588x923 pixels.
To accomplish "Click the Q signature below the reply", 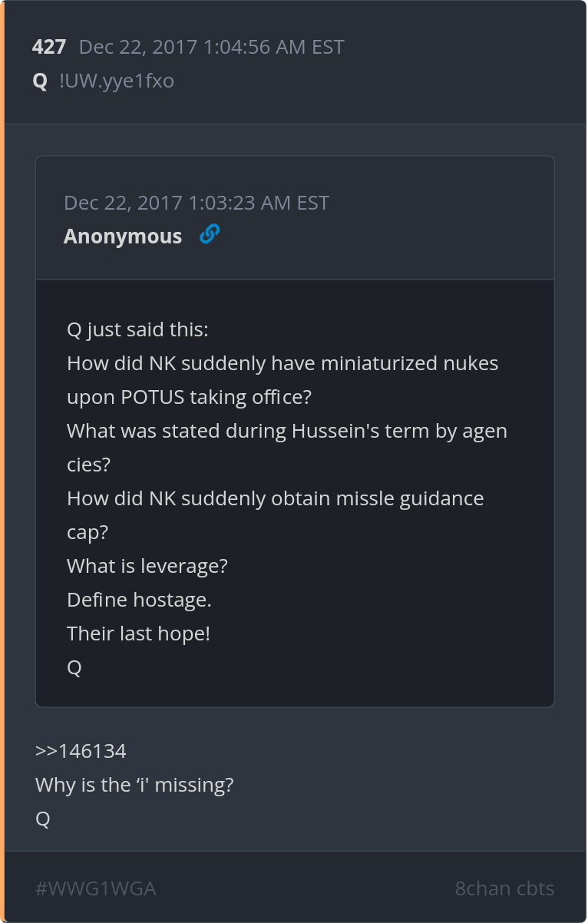I will [x=43, y=819].
